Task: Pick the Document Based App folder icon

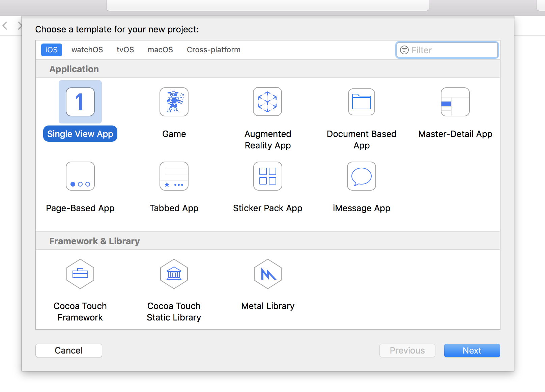Action: tap(362, 102)
